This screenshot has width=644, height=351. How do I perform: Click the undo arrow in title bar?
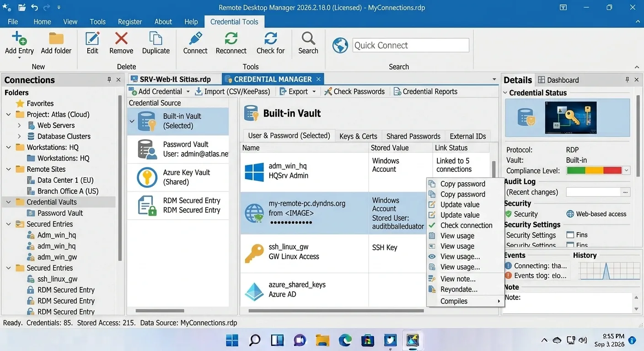(x=35, y=7)
